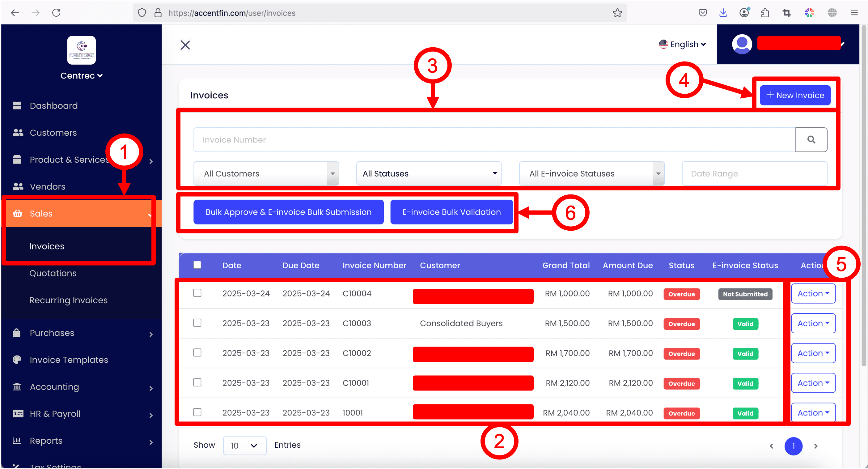Open Quotations in the Sales submenu
Viewport: 868px width, 469px height.
[x=53, y=273]
